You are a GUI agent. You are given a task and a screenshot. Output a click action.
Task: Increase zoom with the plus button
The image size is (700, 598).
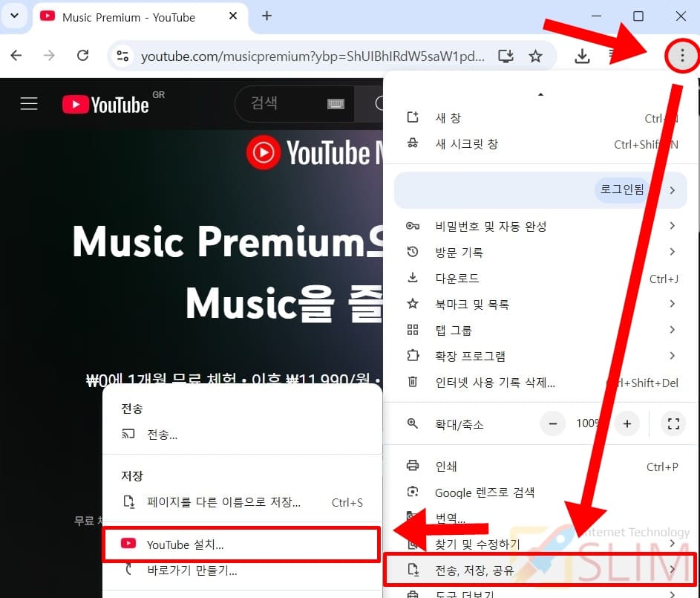coord(627,423)
